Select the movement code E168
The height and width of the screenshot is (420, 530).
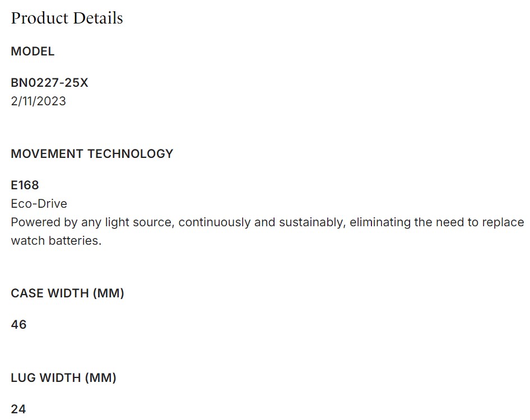25,185
